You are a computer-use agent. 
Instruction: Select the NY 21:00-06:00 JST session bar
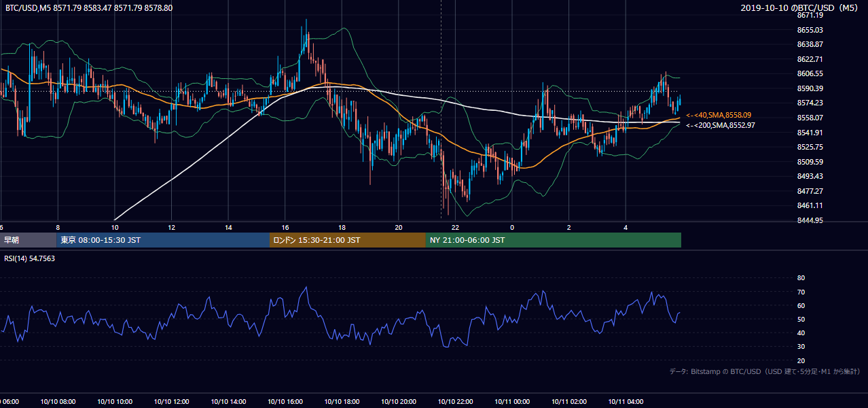pos(554,240)
